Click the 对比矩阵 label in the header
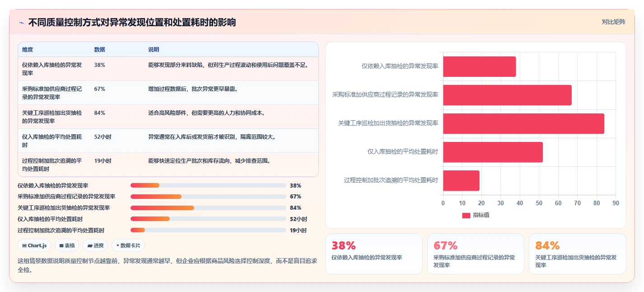 (x=614, y=22)
